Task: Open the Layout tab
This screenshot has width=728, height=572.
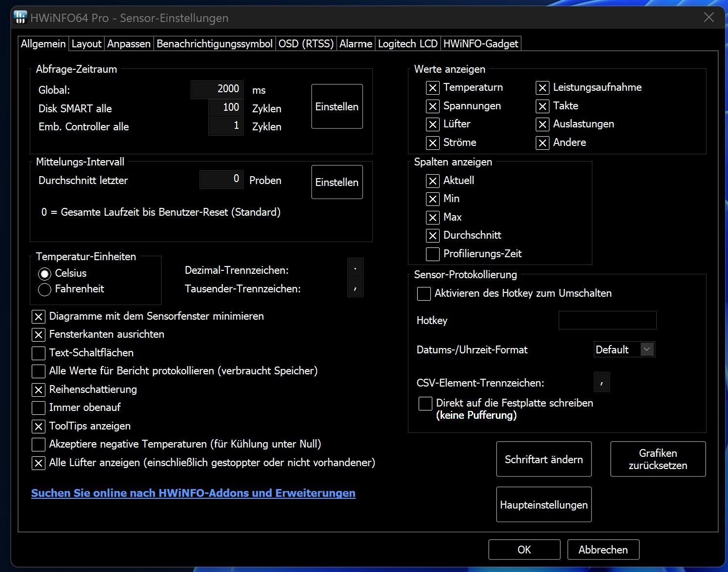Action: point(86,43)
